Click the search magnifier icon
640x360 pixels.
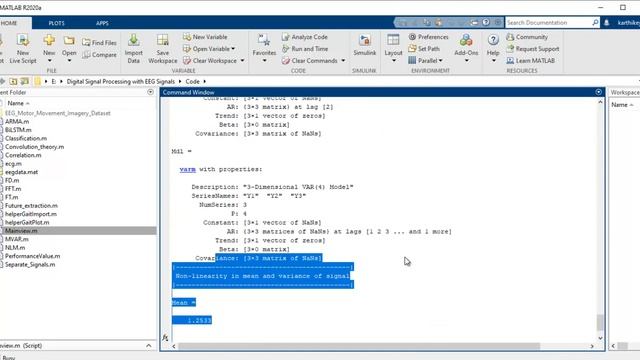tap(595, 23)
